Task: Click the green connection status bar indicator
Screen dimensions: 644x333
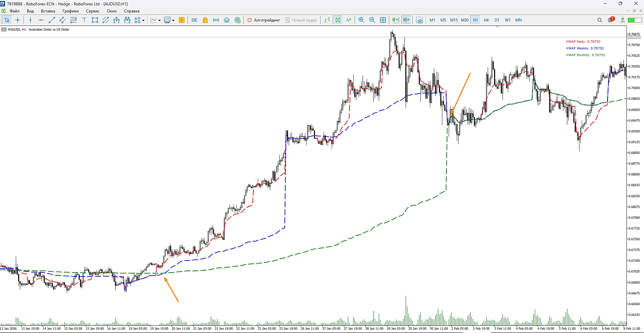Action: click(x=635, y=20)
